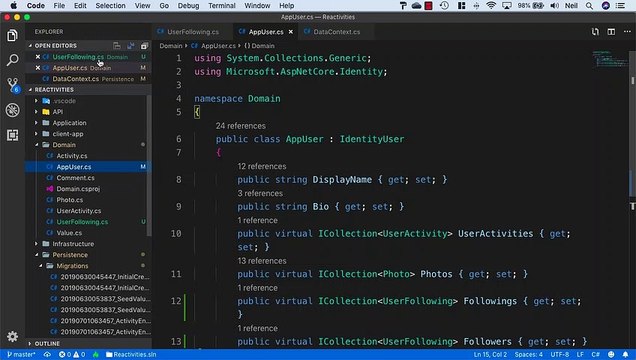
Task: Change indentation via Spaces: 4
Action: (529, 354)
